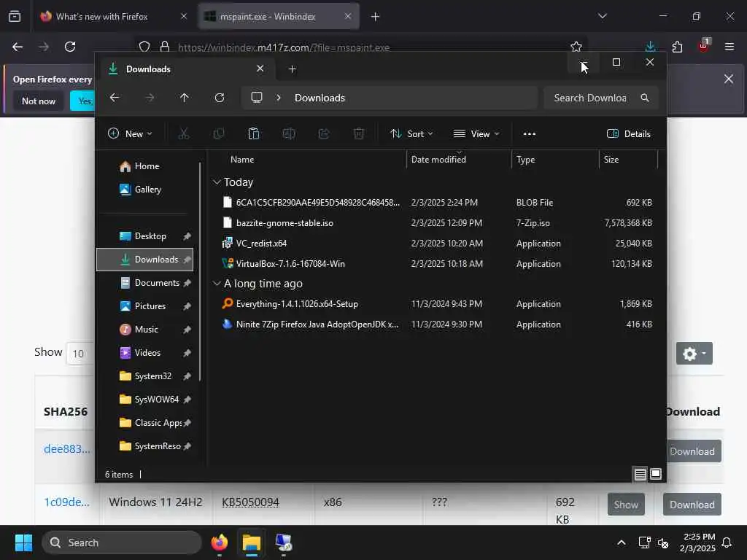Toggle the Details pane

629,134
